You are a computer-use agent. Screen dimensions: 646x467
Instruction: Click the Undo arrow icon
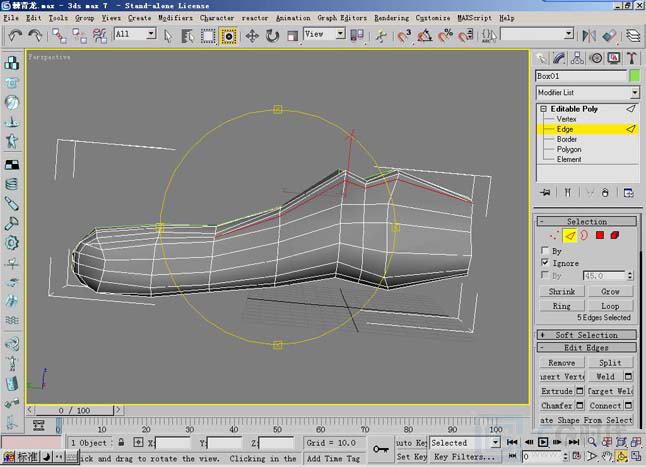[15, 35]
